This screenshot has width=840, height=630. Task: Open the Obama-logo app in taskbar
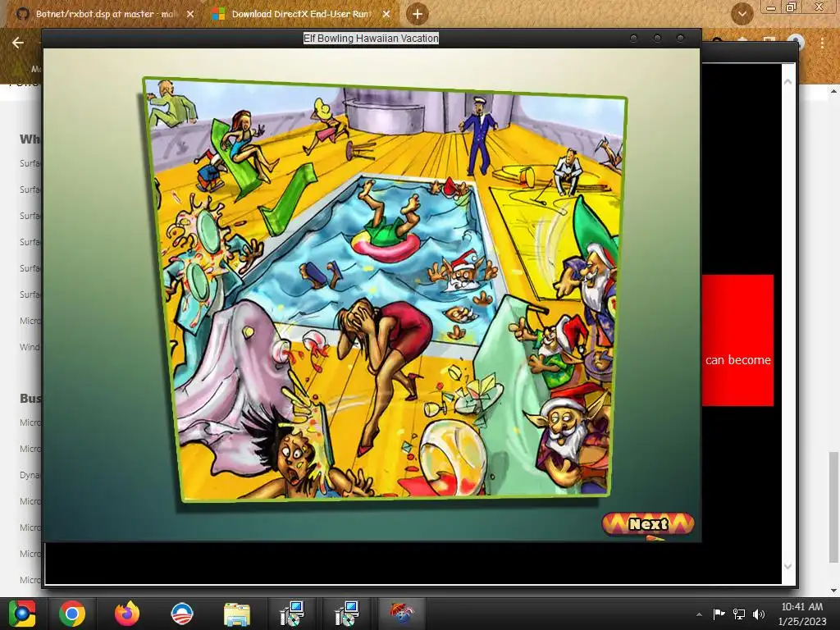click(181, 614)
